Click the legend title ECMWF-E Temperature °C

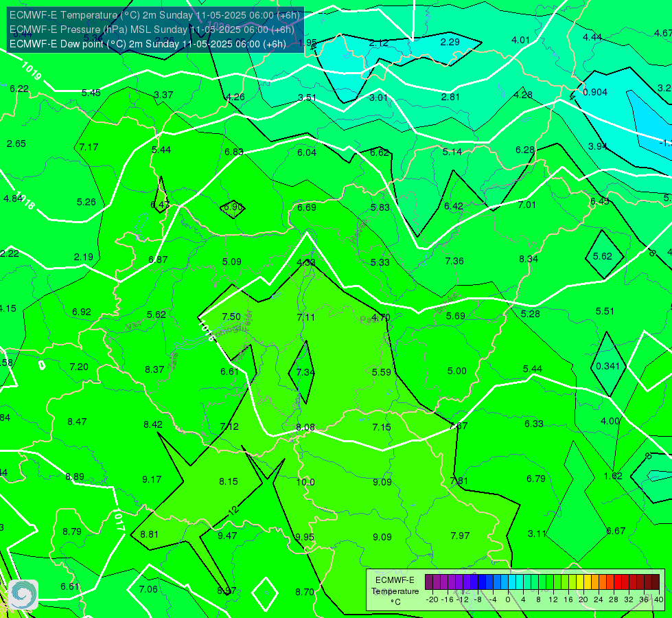click(x=395, y=591)
